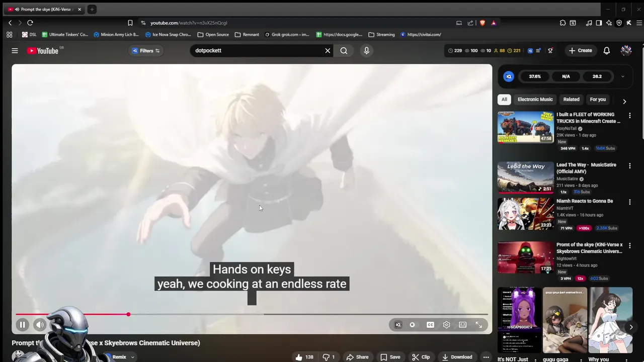The height and width of the screenshot is (362, 644).
Task: Open YouTube notifications bell
Action: [607, 51]
